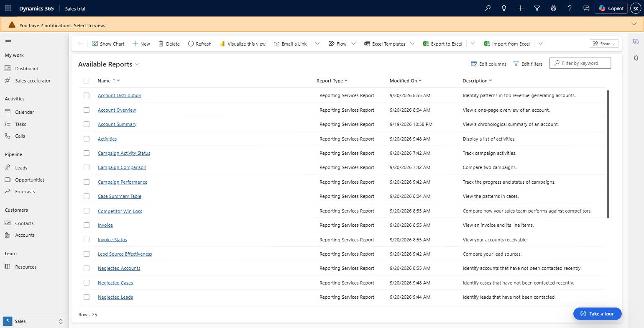Check the Account Overview row checkbox

(x=87, y=110)
